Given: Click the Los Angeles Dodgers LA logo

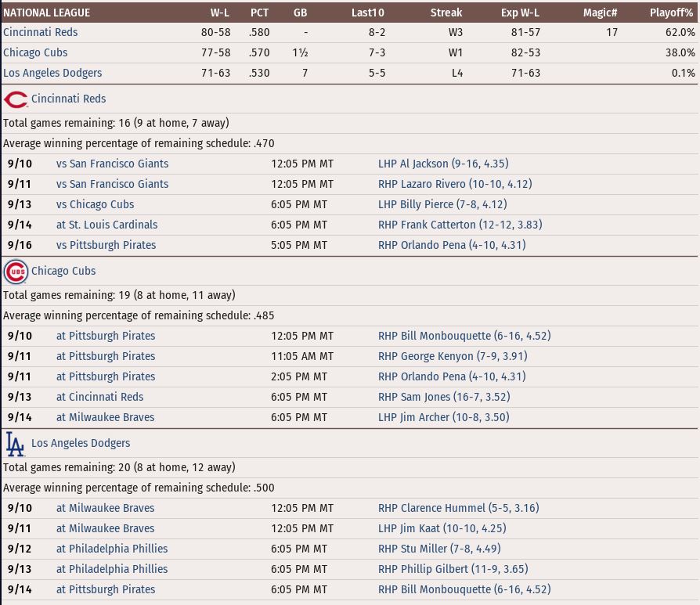Looking at the screenshot, I should point(15,444).
